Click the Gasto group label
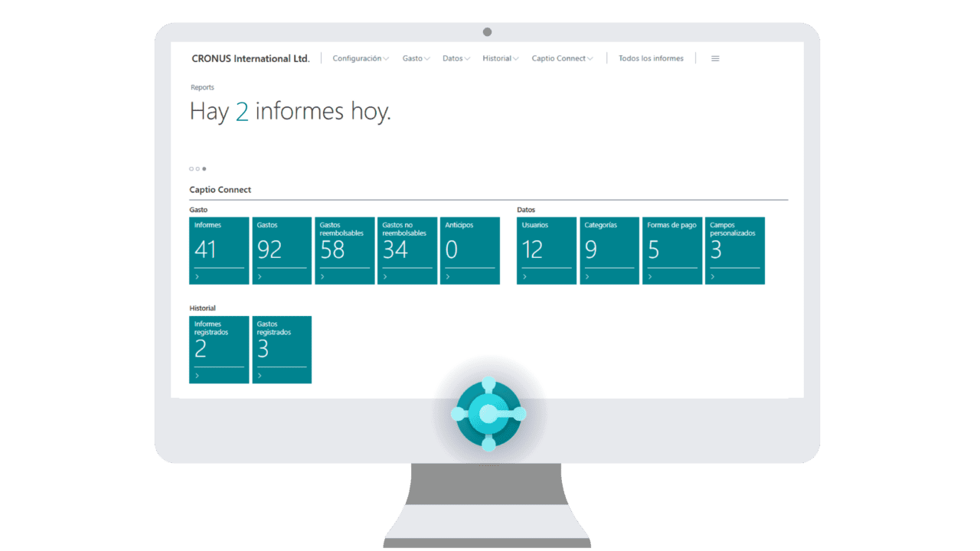The image size is (980, 551). [198, 209]
